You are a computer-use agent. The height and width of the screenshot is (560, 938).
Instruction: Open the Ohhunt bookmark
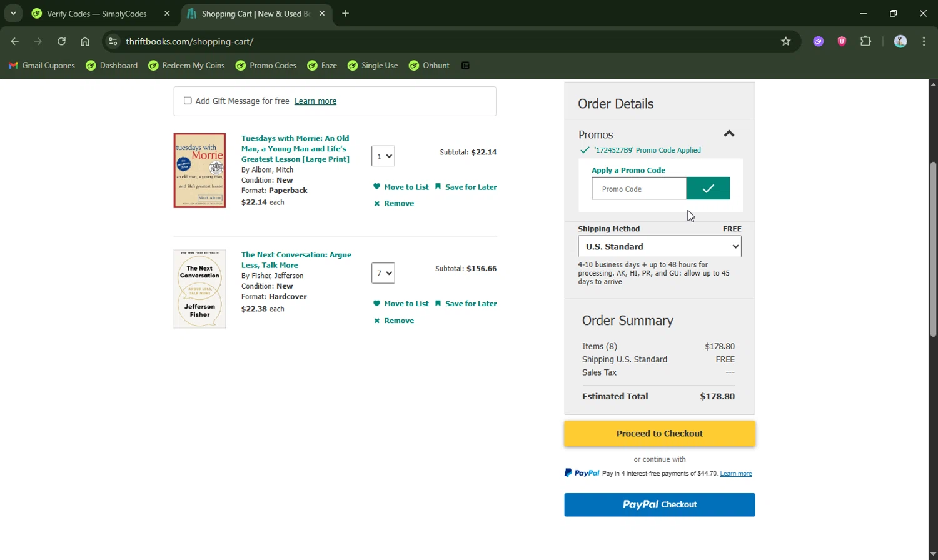(429, 66)
